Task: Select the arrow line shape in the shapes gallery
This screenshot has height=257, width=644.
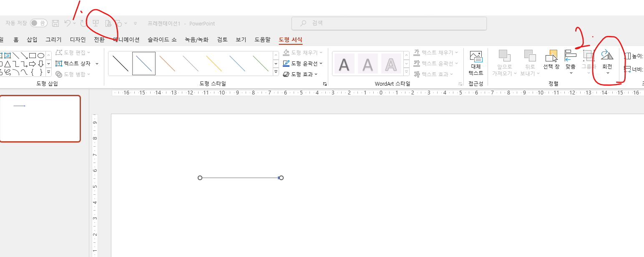Action: [x=24, y=56]
